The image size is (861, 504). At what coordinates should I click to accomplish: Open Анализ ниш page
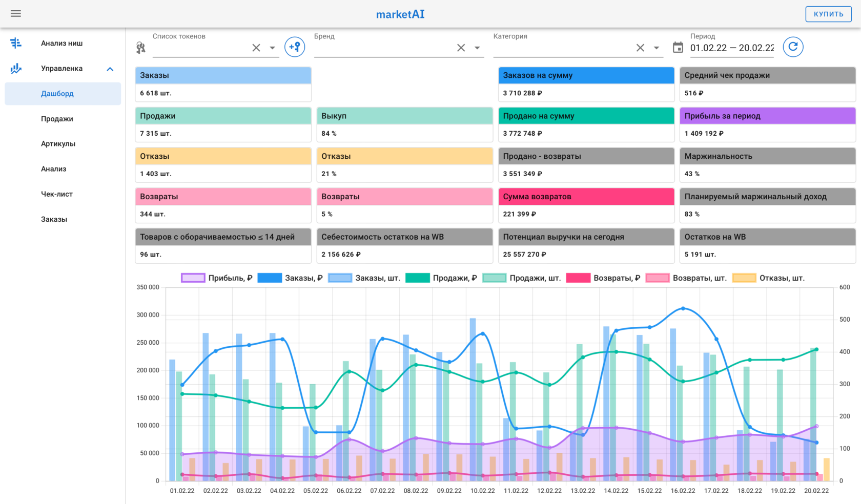coord(63,43)
